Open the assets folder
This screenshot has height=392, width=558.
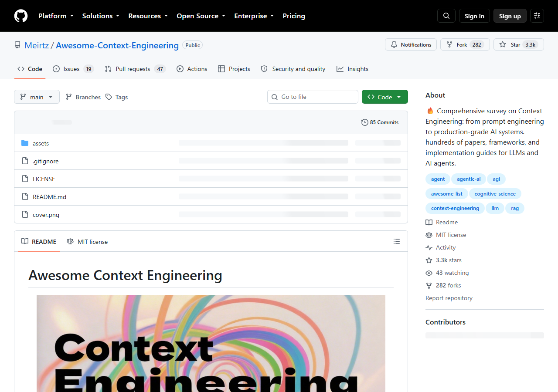click(41, 143)
